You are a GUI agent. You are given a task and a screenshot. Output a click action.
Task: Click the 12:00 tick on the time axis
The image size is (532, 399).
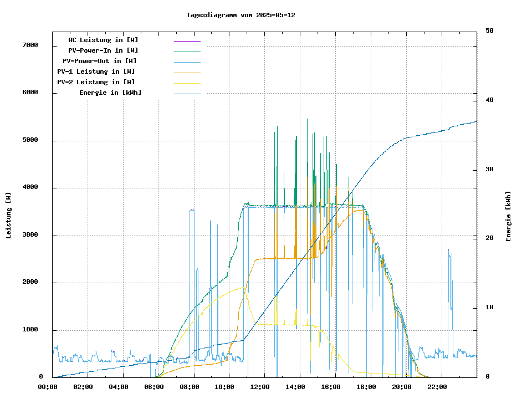click(x=260, y=387)
